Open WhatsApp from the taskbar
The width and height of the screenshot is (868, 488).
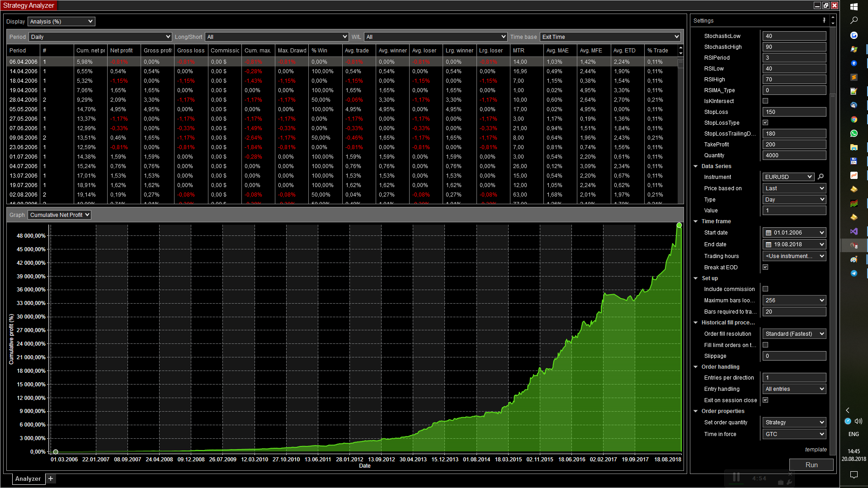[x=854, y=133]
